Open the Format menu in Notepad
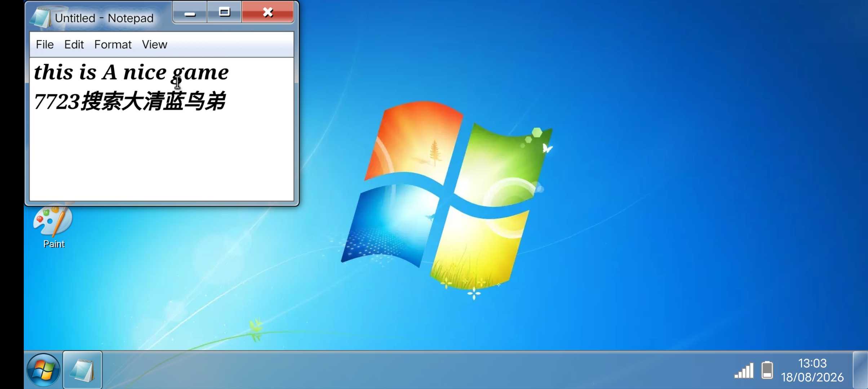The image size is (868, 389). 113,44
